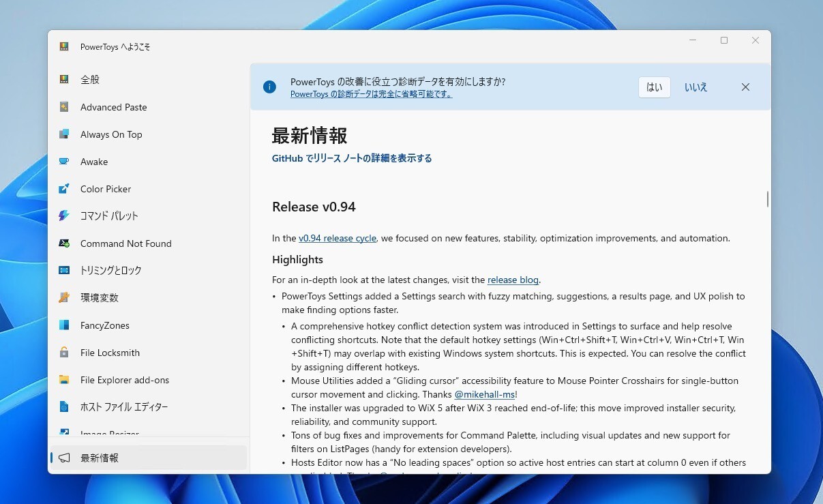
Task: Open the PowerToys の診断データは完全に省略可能です link
Action: [371, 94]
